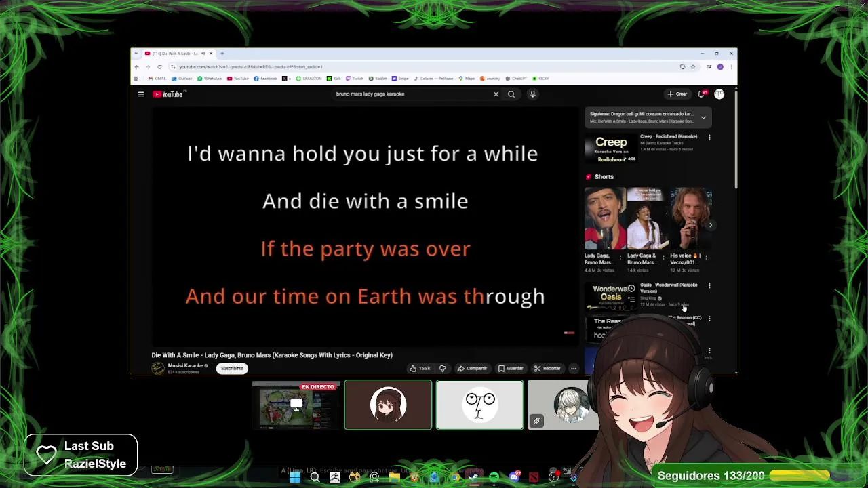Open a new browser tab
Image resolution: width=868 pixels, height=488 pixels.
point(222,54)
